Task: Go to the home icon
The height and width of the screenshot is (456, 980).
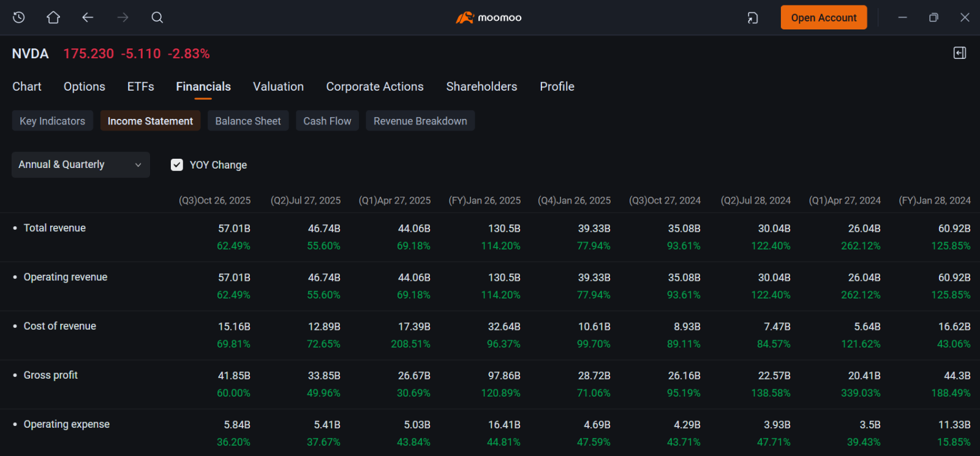Action: (53, 17)
